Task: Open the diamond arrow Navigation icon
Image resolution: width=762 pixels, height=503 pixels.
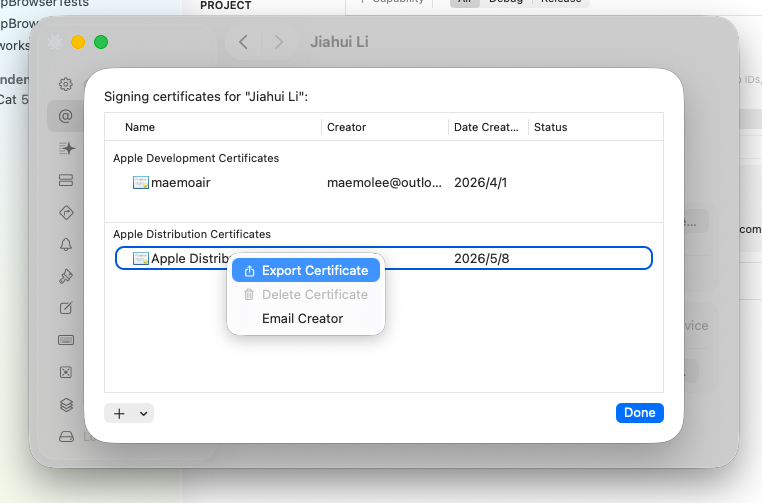Action: pos(66,212)
